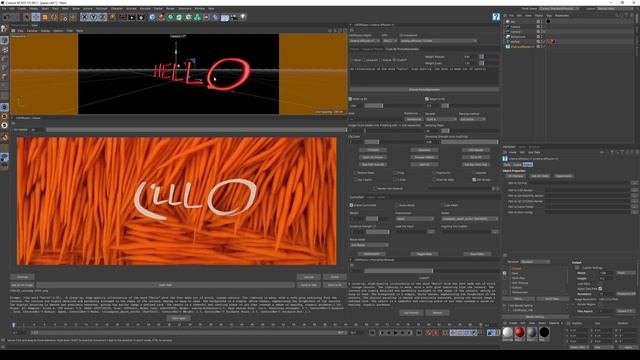Click the Open Path button
The height and width of the screenshot is (360, 640).
tap(165, 285)
